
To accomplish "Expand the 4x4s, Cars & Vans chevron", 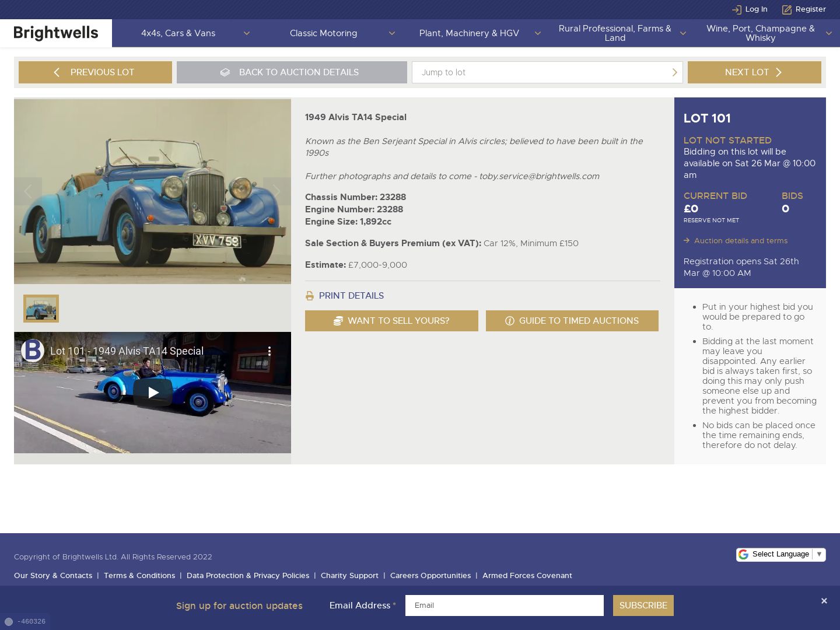I will click(x=247, y=33).
